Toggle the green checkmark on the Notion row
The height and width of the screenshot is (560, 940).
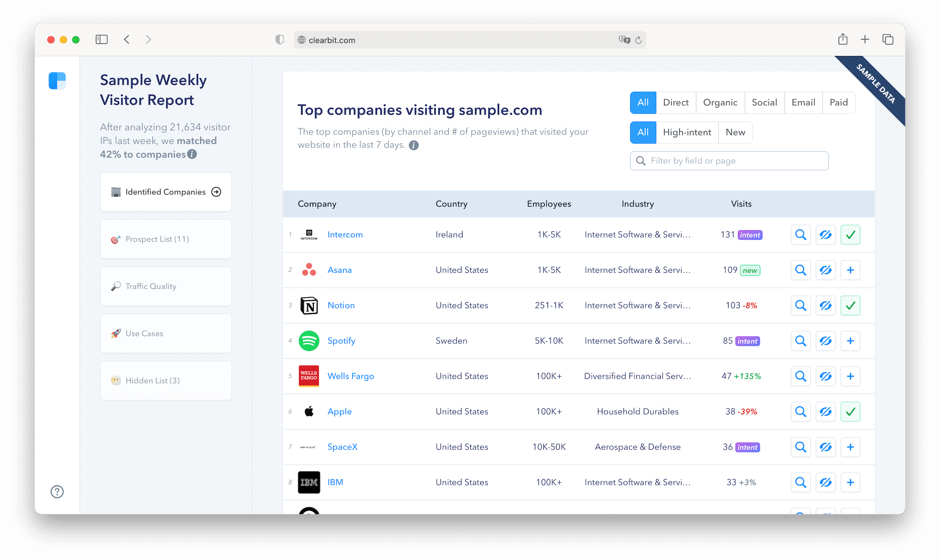[x=850, y=305]
